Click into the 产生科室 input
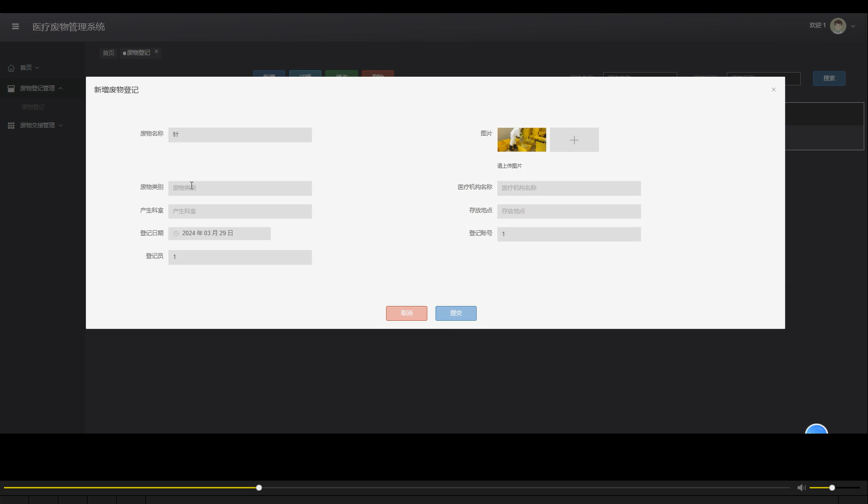The width and height of the screenshot is (868, 504). point(240,211)
